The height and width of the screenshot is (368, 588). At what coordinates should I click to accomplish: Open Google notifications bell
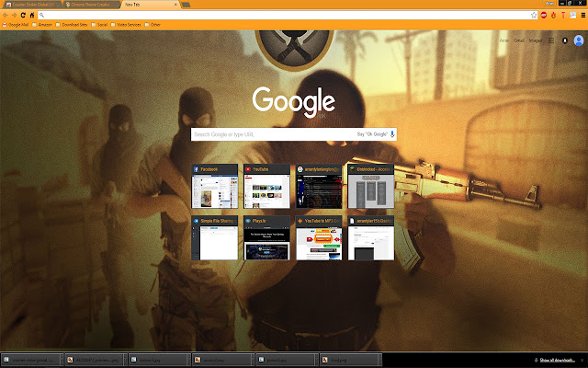pyautogui.click(x=565, y=40)
